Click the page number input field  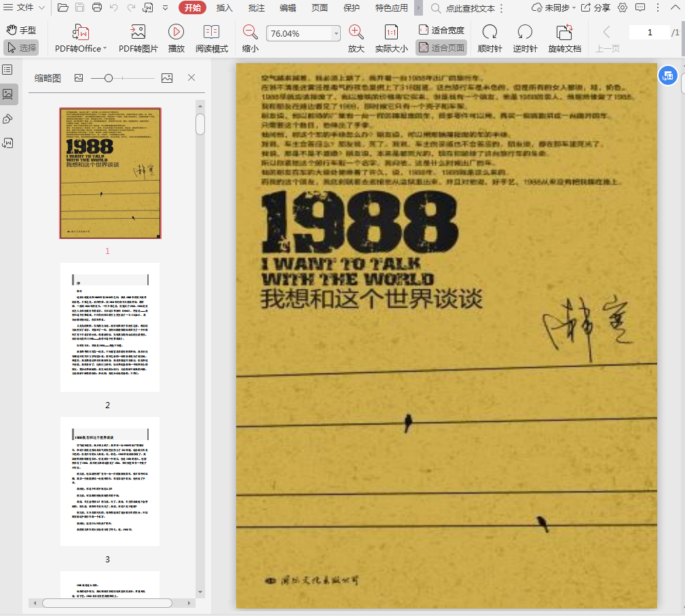coord(650,33)
